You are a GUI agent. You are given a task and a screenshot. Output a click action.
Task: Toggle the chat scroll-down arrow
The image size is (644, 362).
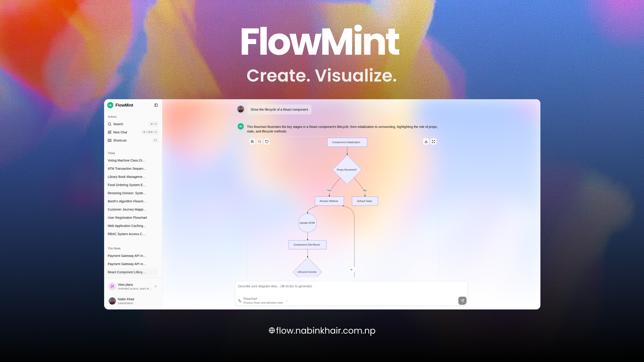coord(351,269)
